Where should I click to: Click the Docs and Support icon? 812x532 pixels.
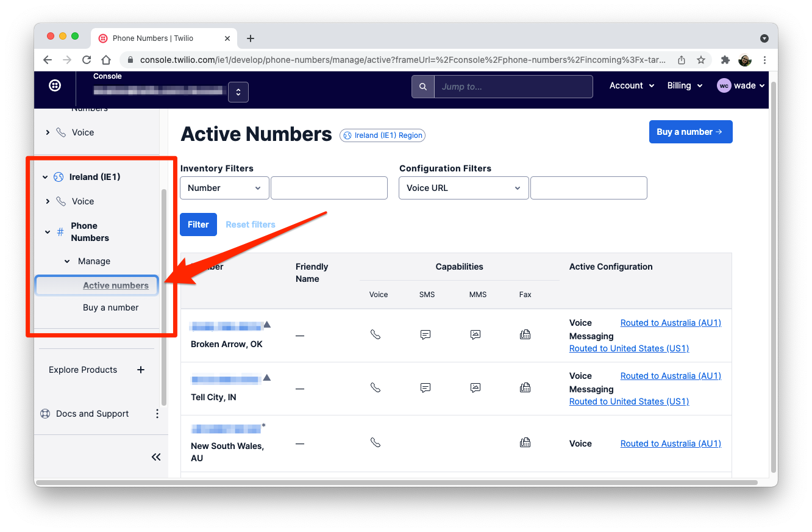pyautogui.click(x=45, y=413)
